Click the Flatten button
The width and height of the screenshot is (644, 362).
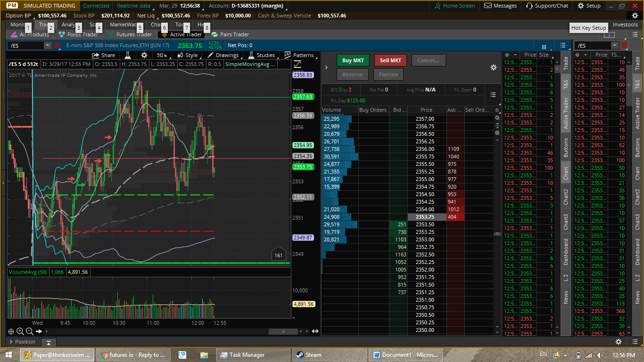[388, 74]
